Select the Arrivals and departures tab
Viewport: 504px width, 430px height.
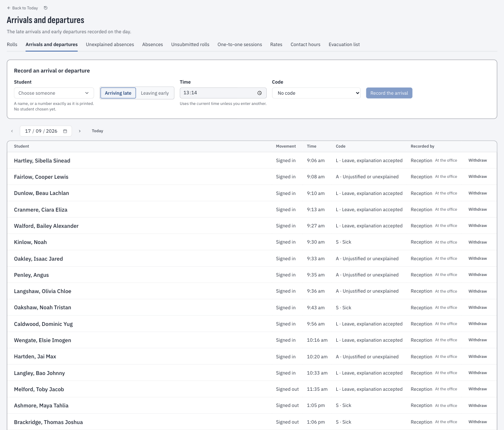click(52, 45)
